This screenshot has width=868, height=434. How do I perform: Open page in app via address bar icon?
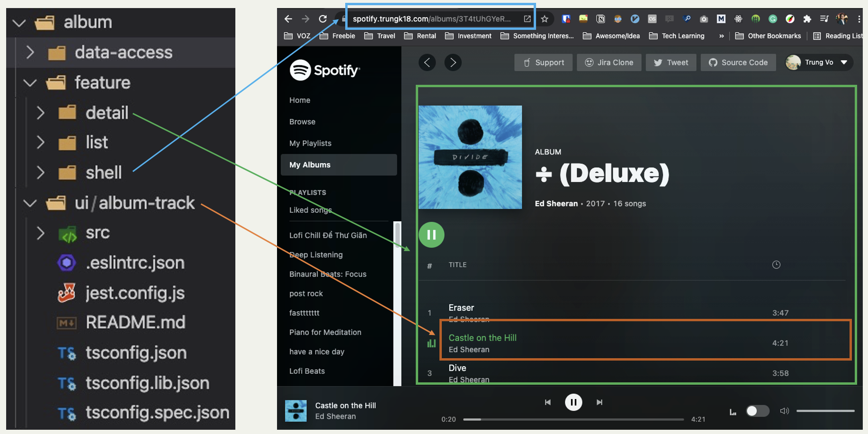tap(527, 19)
